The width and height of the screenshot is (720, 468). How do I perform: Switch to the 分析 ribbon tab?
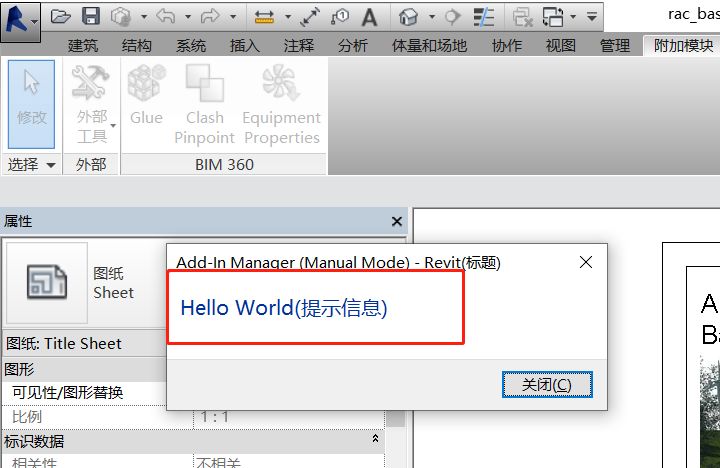click(353, 45)
